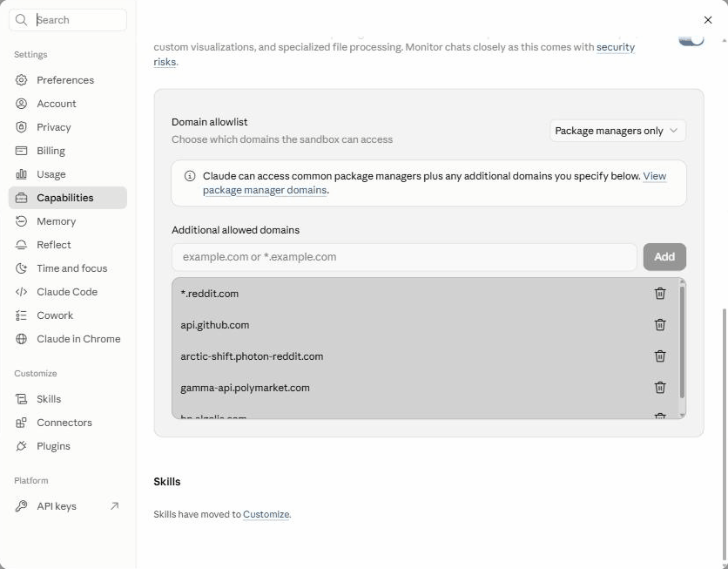Click the main page scrollbar thumb
The image size is (728, 569).
725,434
